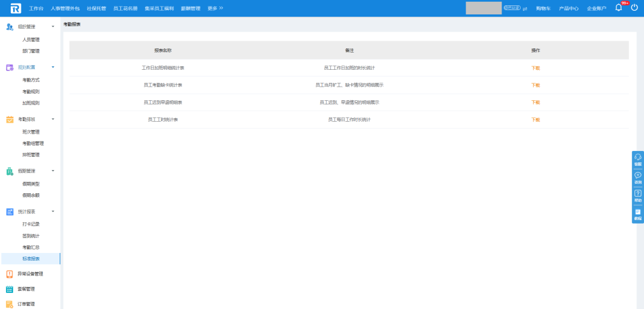
Task: Click the 考勤报表 page title
Action: pos(72,24)
